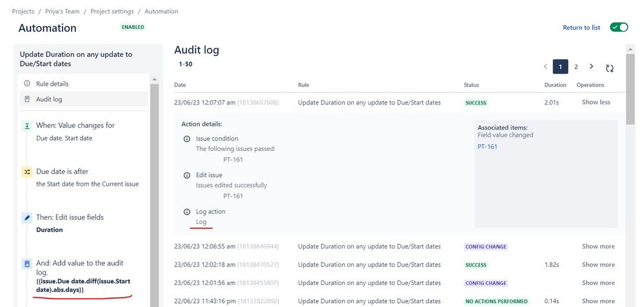Go to next audit log page arrow
The width and height of the screenshot is (644, 307).
(x=591, y=66)
